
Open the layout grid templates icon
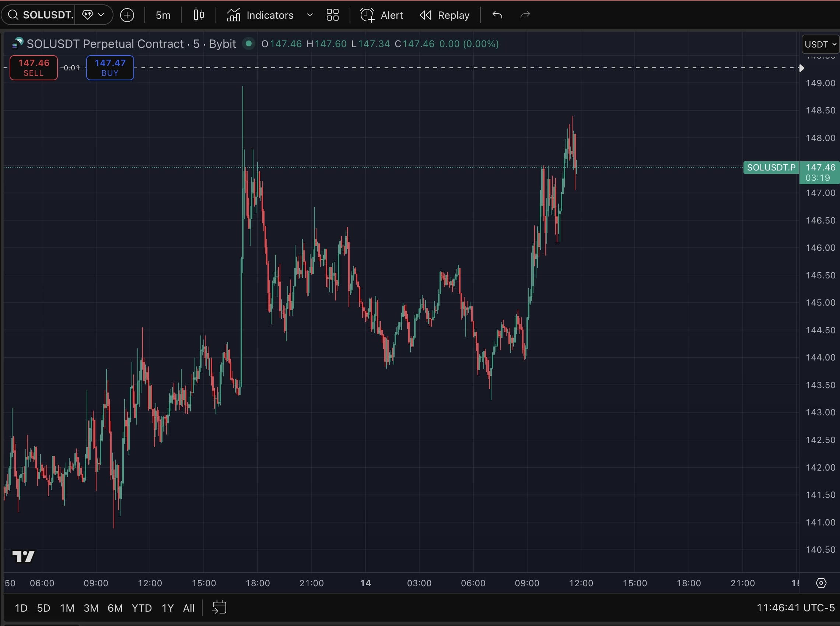(x=332, y=15)
